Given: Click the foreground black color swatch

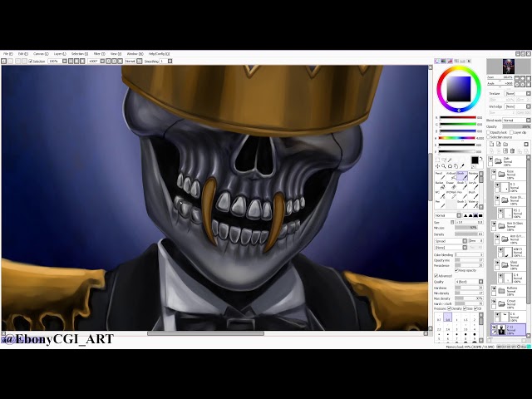Looking at the screenshot, I should [475, 160].
